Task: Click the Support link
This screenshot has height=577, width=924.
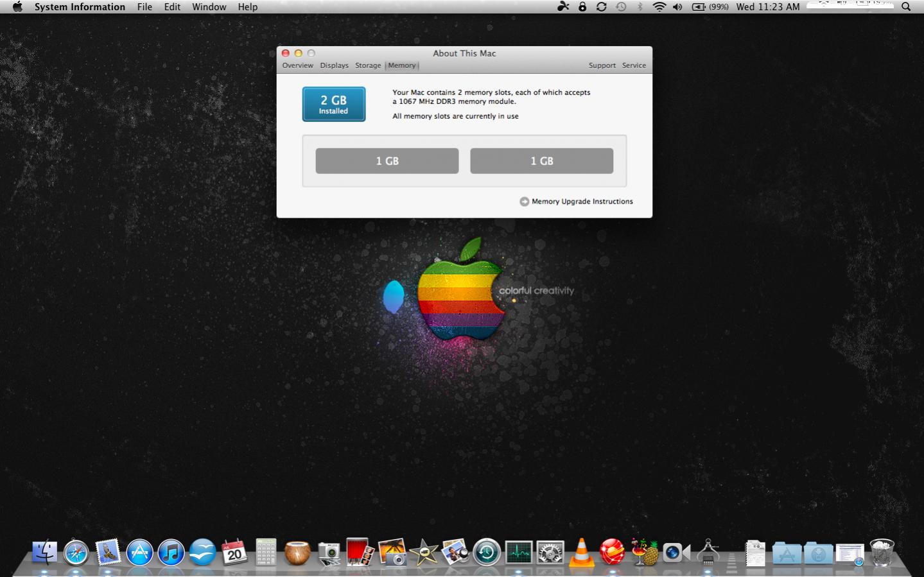Action: 602,65
